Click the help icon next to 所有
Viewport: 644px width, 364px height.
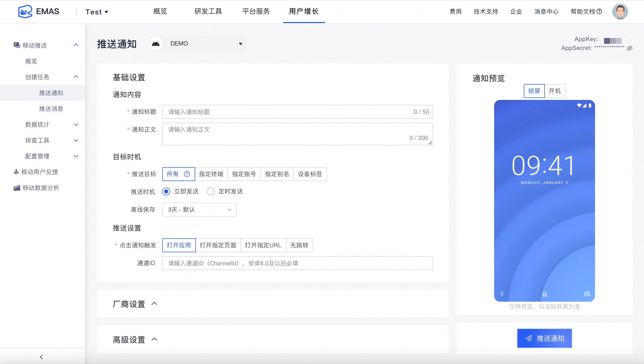point(187,174)
